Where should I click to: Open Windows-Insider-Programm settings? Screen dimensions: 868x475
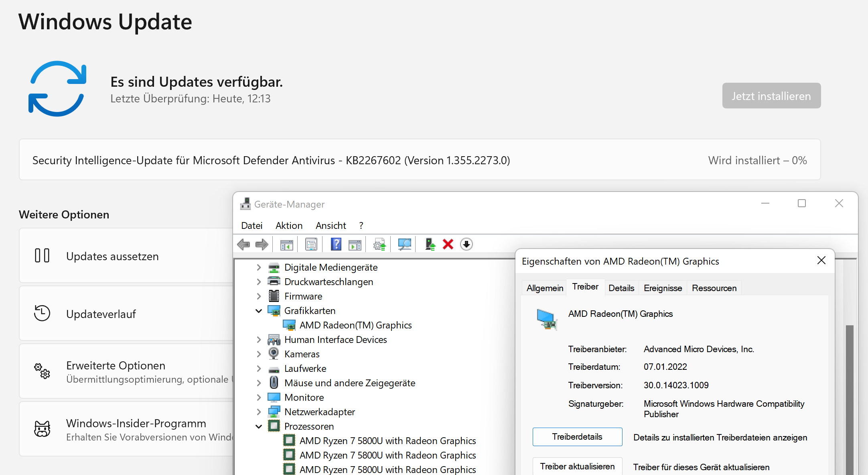[126, 429]
